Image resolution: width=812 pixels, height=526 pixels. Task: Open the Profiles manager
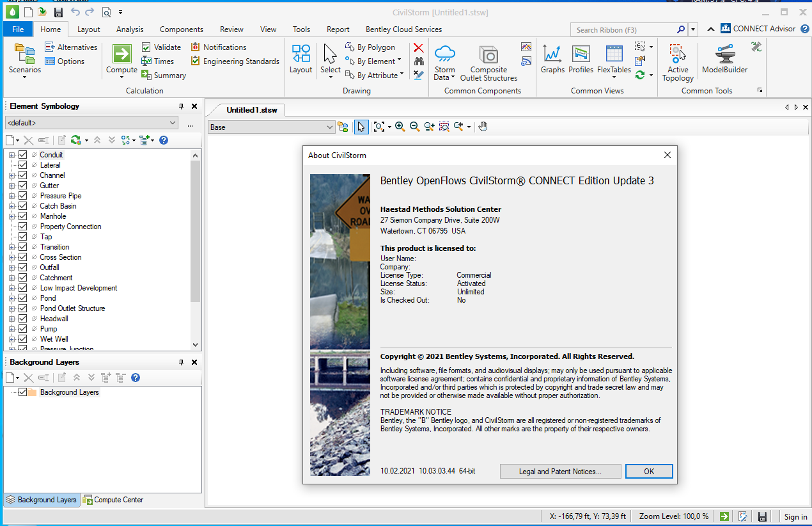581,60
